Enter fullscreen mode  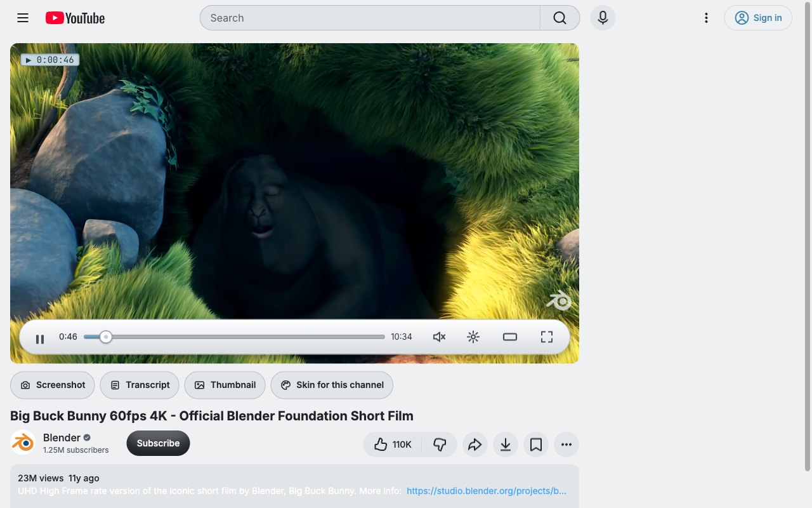547,337
